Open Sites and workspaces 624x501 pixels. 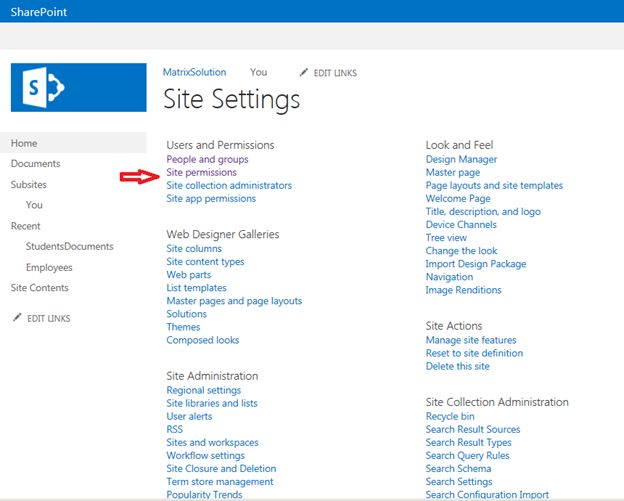(x=212, y=443)
